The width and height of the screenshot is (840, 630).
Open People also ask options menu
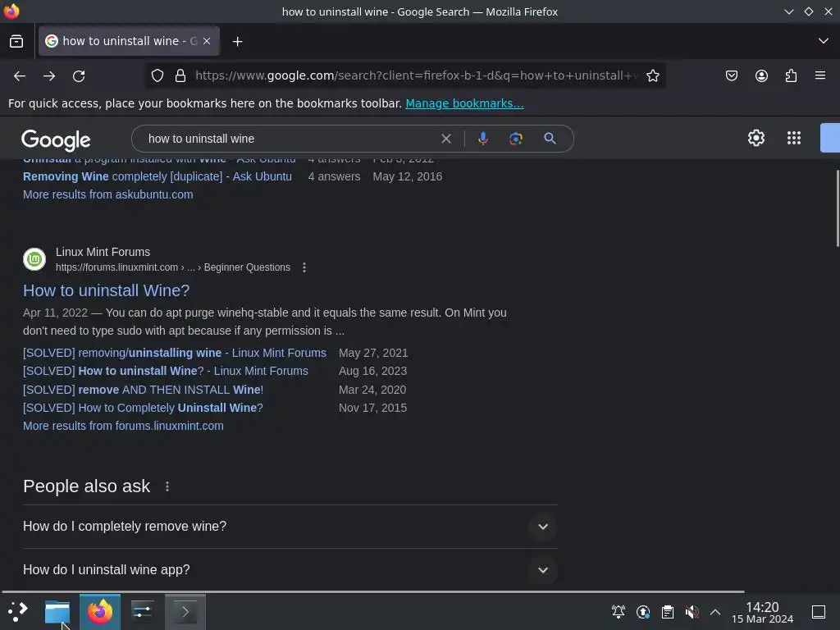click(167, 486)
